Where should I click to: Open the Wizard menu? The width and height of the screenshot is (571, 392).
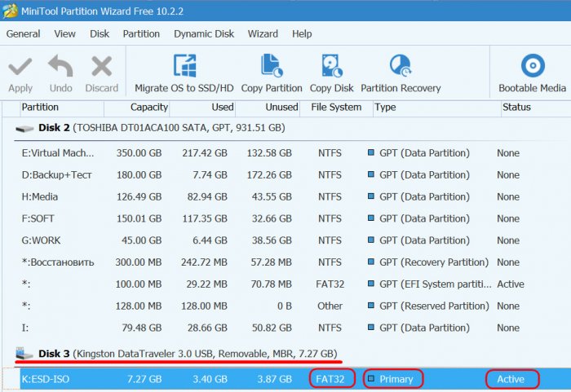click(263, 34)
